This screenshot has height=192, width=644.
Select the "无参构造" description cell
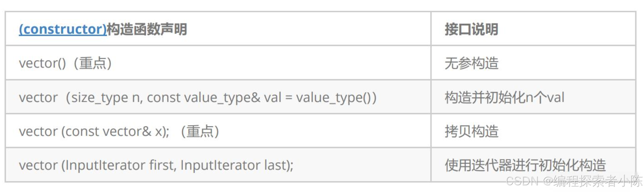coord(471,63)
